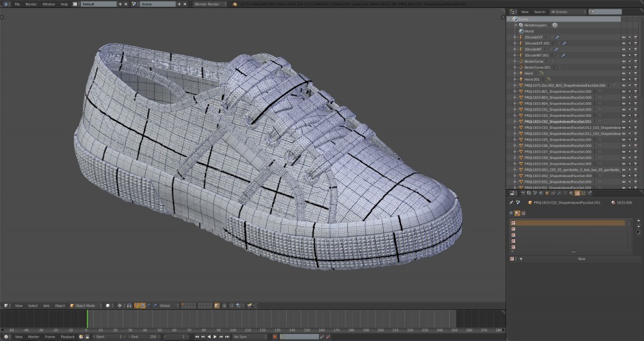Click the 3D view editor type icon
Image resolution: width=644 pixels, height=341 pixels.
coord(6,306)
